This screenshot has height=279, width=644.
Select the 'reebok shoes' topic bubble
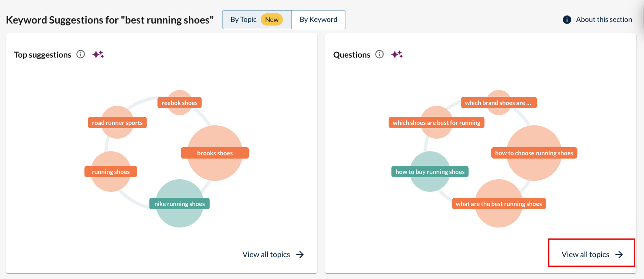coord(179,103)
